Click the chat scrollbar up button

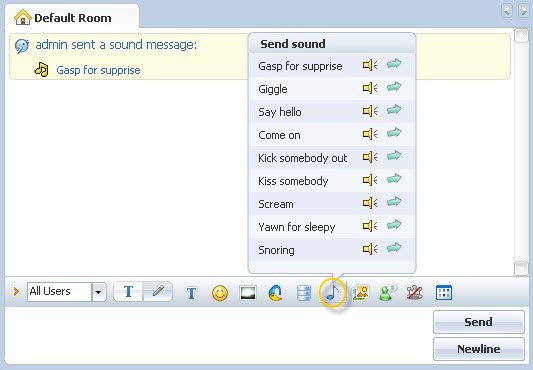pos(521,35)
